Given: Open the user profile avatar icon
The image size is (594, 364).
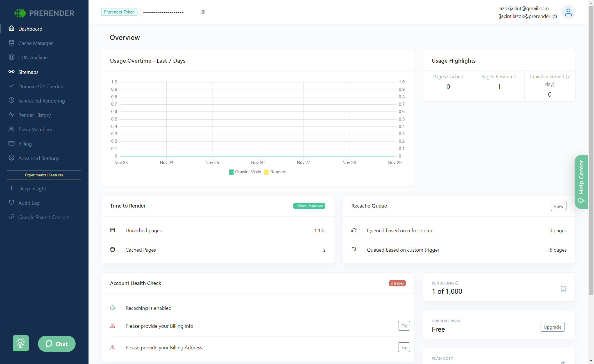Looking at the screenshot, I should [568, 12].
